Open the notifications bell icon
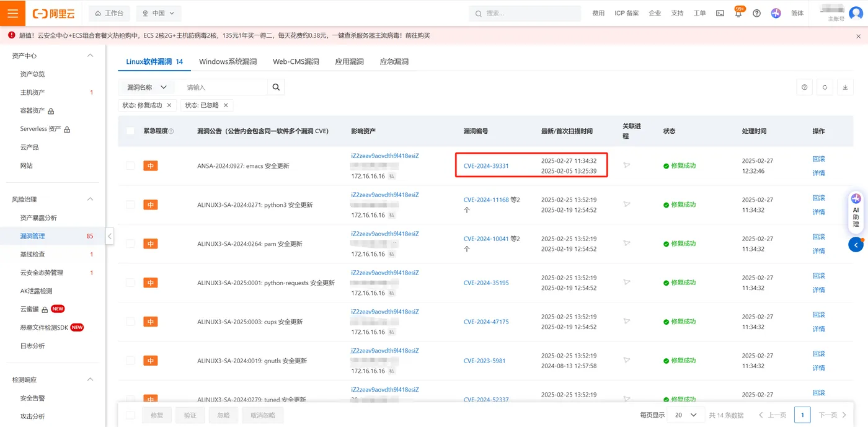The height and width of the screenshot is (427, 868). [x=738, y=14]
